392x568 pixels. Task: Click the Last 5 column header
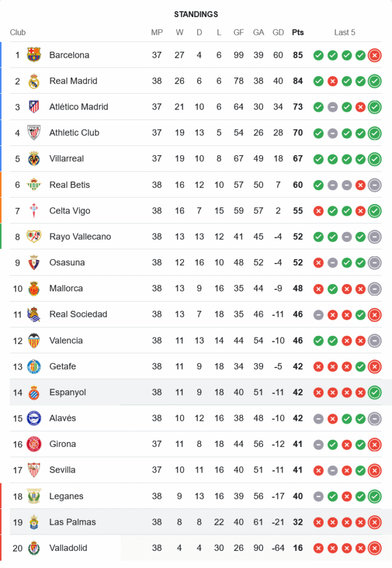click(x=344, y=32)
